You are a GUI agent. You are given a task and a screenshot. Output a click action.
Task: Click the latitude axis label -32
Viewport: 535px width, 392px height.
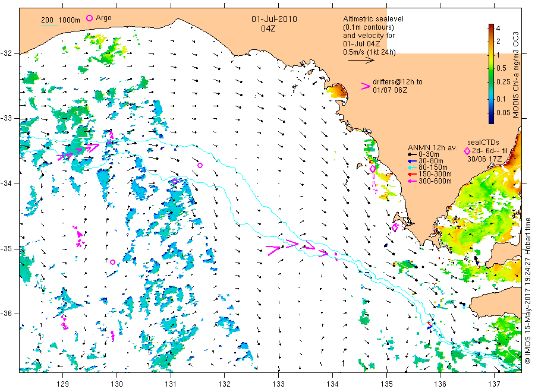[7, 53]
